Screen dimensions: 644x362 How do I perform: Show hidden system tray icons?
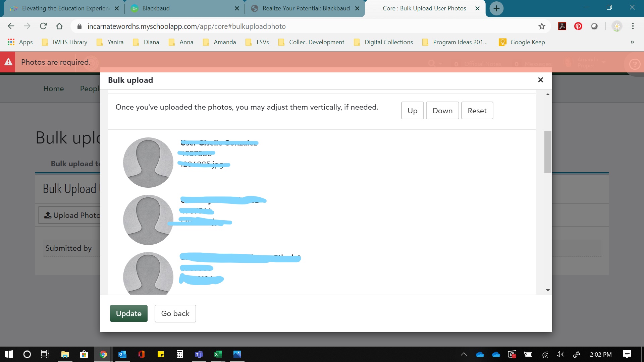point(464,354)
